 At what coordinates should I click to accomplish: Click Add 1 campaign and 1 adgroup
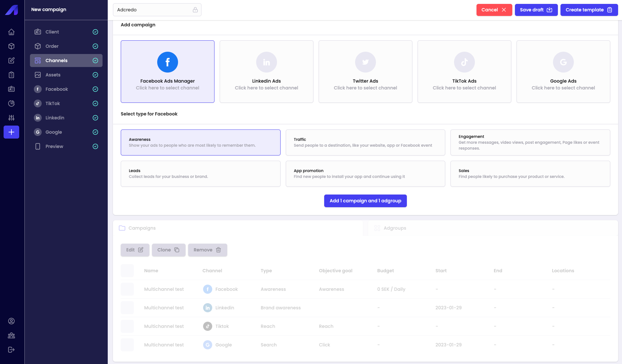(x=365, y=201)
